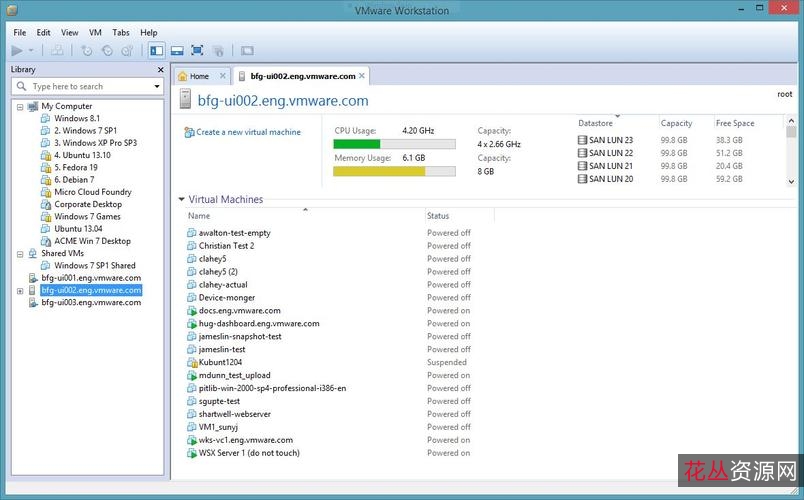
Task: Expand the bfg-ui002.eng.vmware.com tree node
Action: point(20,291)
